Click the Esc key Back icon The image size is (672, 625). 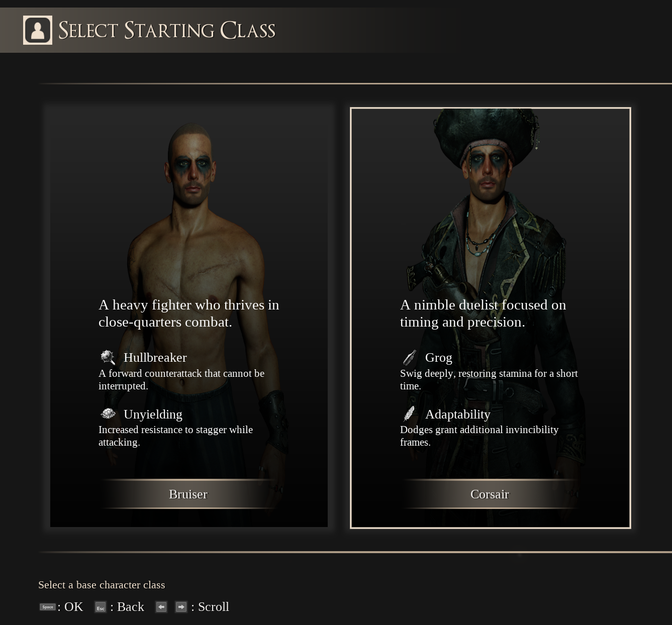[101, 607]
